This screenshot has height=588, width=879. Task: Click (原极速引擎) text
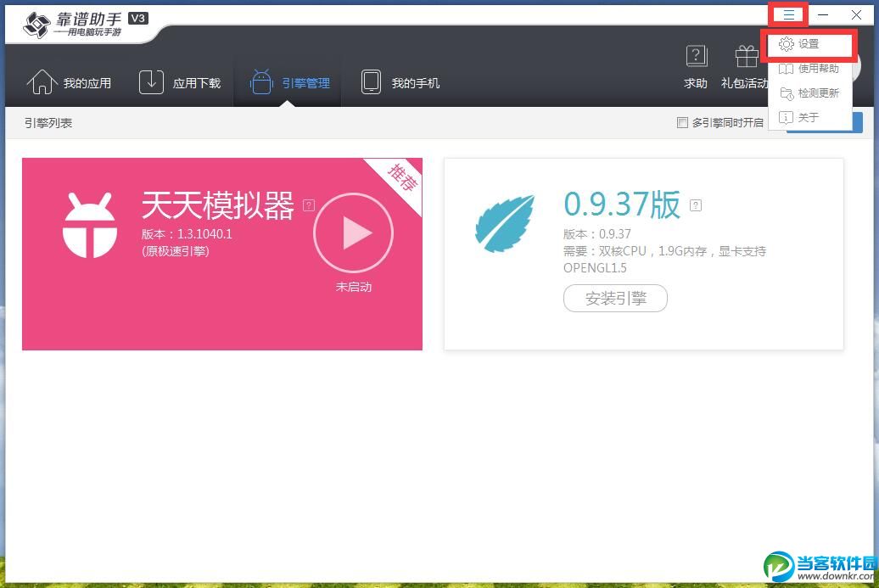(x=175, y=251)
